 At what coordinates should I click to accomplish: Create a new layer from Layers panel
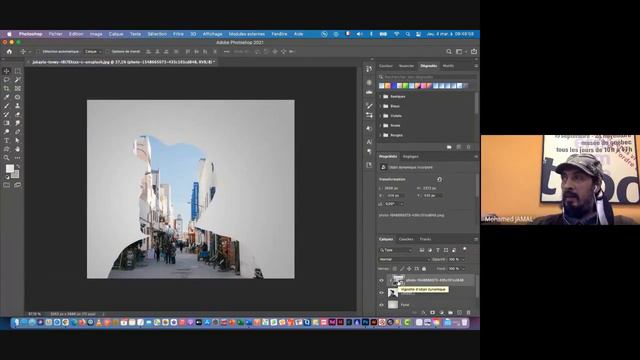coord(460,312)
